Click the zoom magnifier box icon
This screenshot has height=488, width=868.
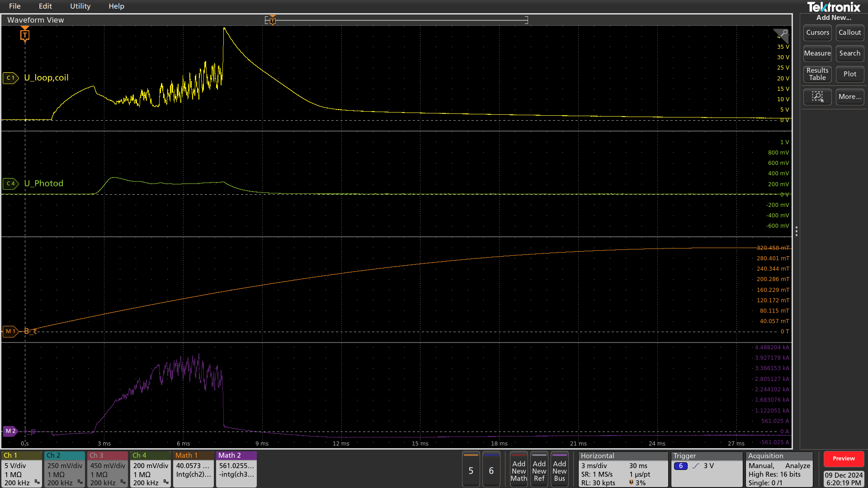click(817, 97)
